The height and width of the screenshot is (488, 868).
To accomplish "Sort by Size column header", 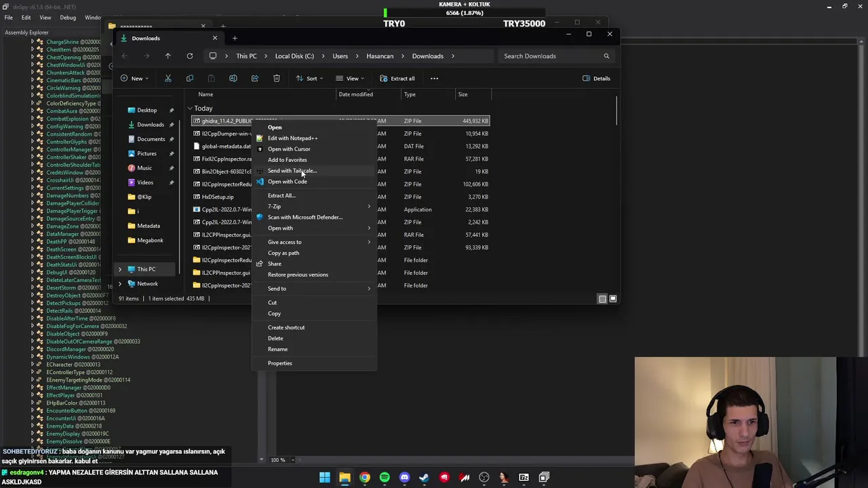I will pos(473,94).
